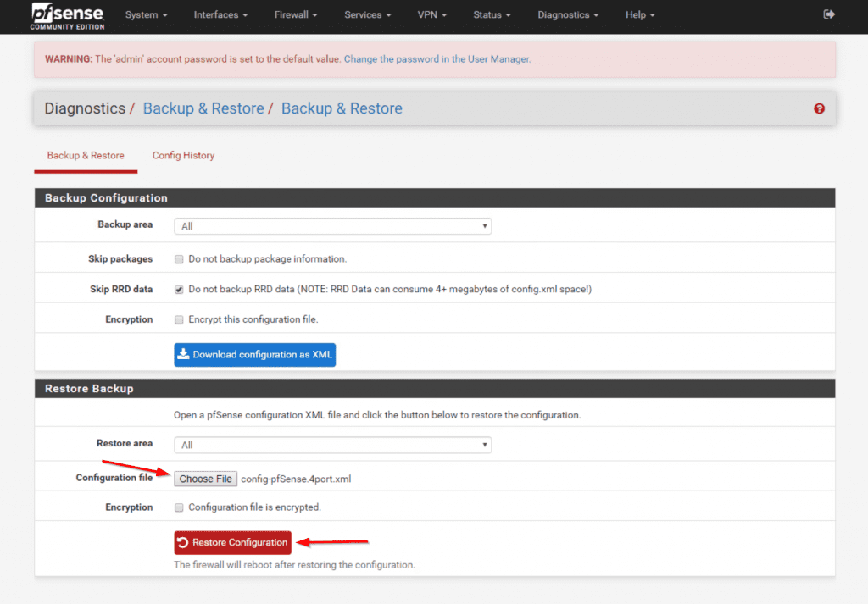Expand the Backup area dropdown
This screenshot has height=604, width=868.
point(332,226)
